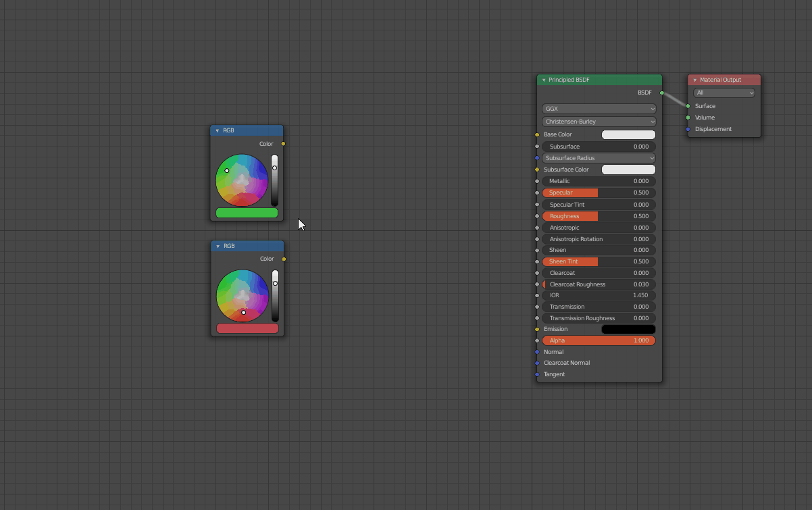Open the All target dropdown on Material Output
This screenshot has height=510, width=812.
724,93
